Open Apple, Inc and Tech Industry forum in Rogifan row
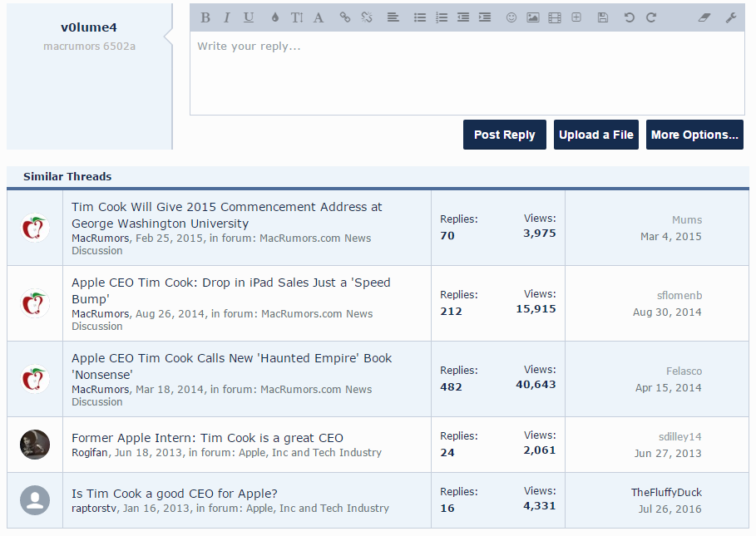 click(310, 453)
